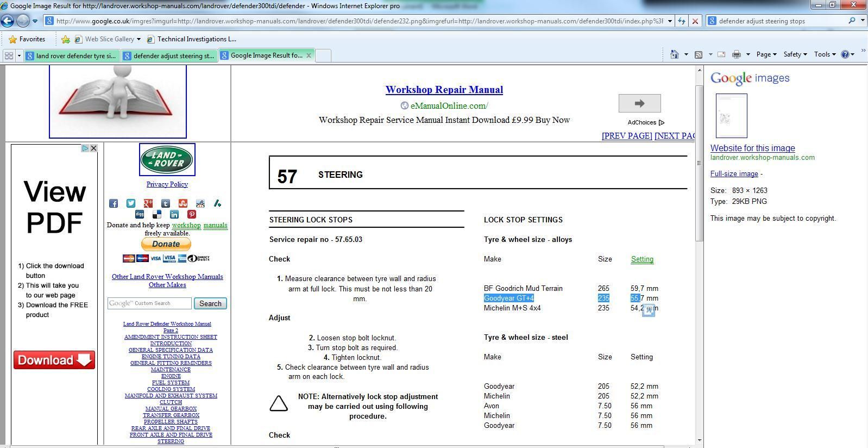
Task: Go back with browser Back arrow
Action: (7, 21)
